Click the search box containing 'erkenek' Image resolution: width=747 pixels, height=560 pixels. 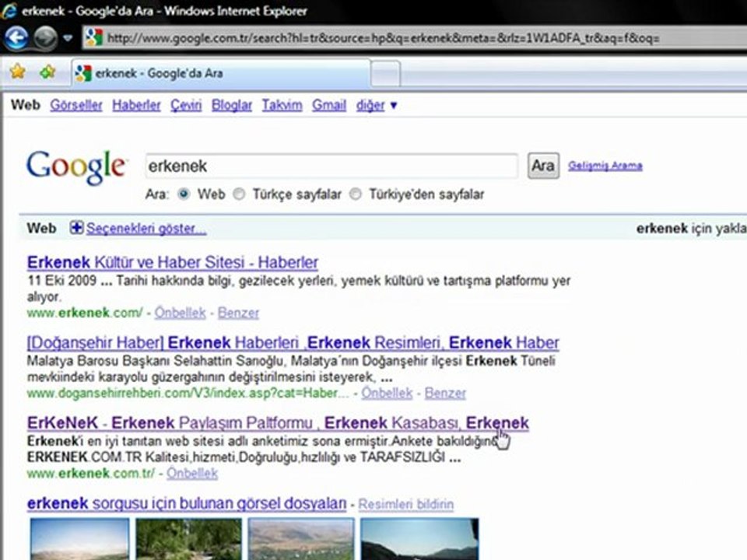pyautogui.click(x=331, y=166)
